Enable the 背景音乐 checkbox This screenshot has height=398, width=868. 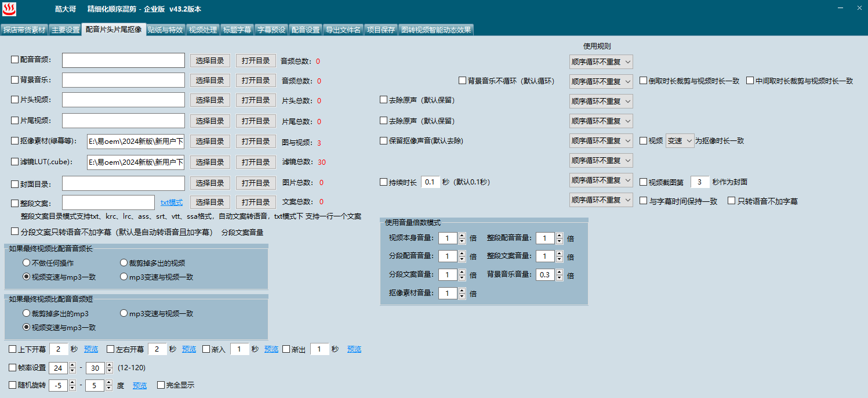[15, 79]
